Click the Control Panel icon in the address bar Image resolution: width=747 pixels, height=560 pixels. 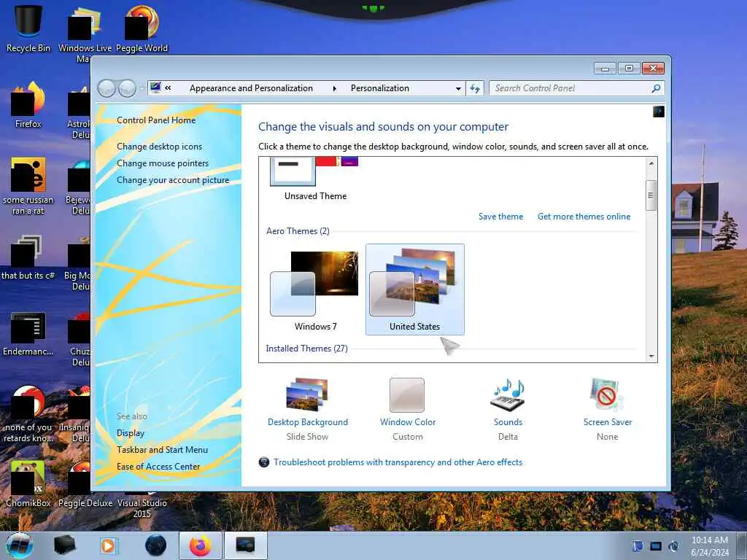[x=155, y=87]
